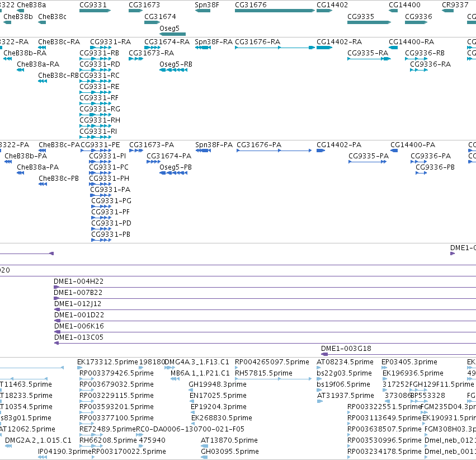Click the CG31676-RA transcript line
476x460 pixels.
275,48
